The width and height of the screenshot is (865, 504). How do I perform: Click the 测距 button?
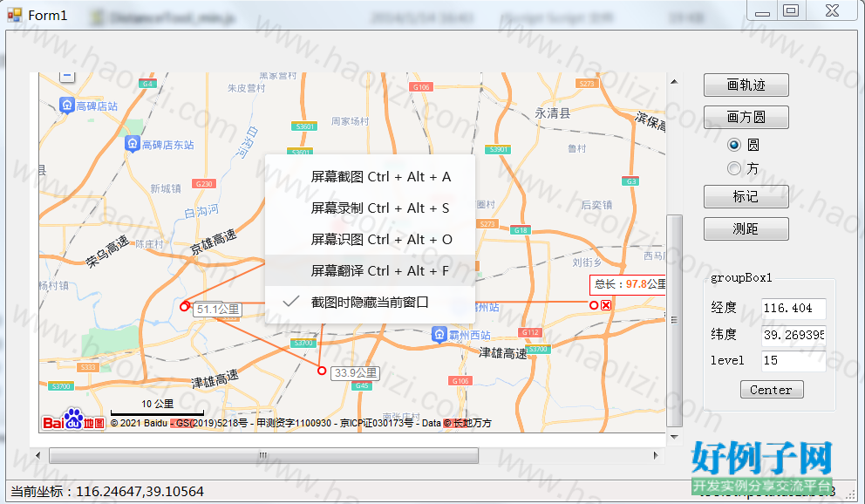(x=746, y=228)
